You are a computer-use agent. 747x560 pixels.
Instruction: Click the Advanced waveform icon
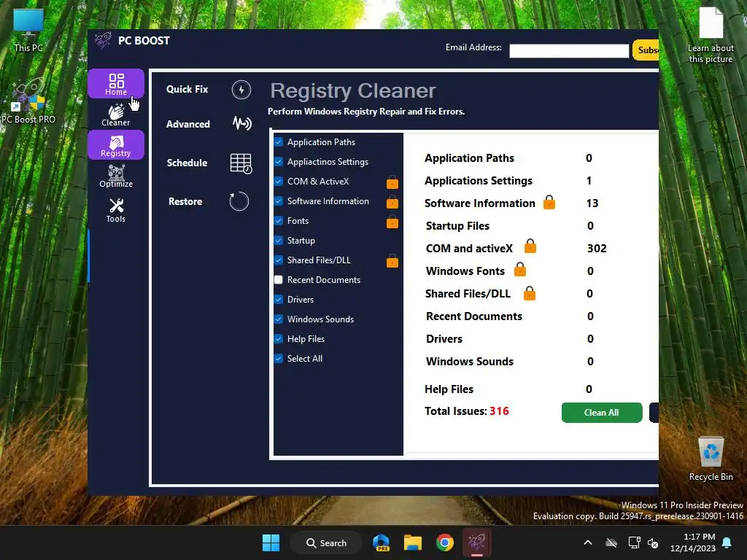(x=242, y=123)
